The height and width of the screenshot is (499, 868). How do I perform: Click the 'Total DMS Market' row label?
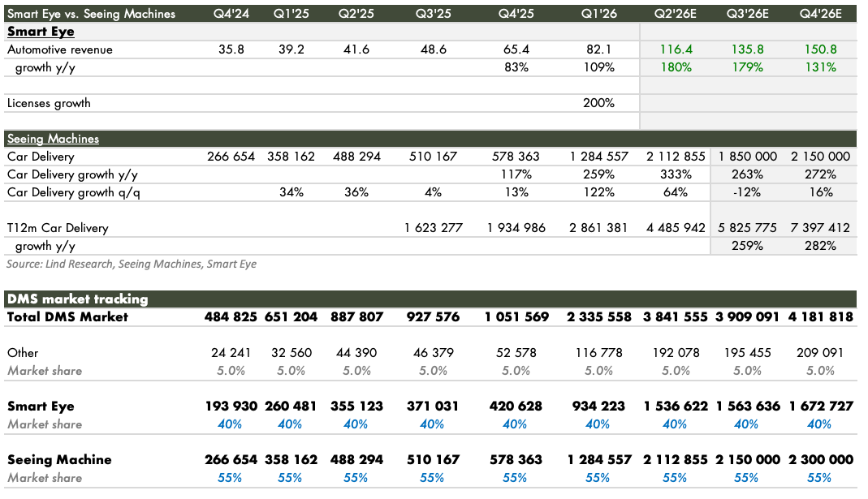[67, 317]
